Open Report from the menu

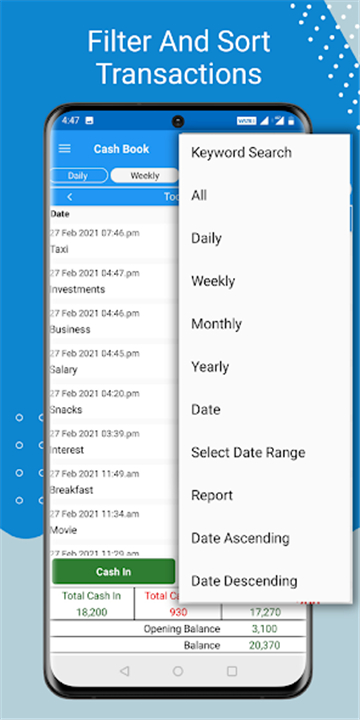[212, 495]
